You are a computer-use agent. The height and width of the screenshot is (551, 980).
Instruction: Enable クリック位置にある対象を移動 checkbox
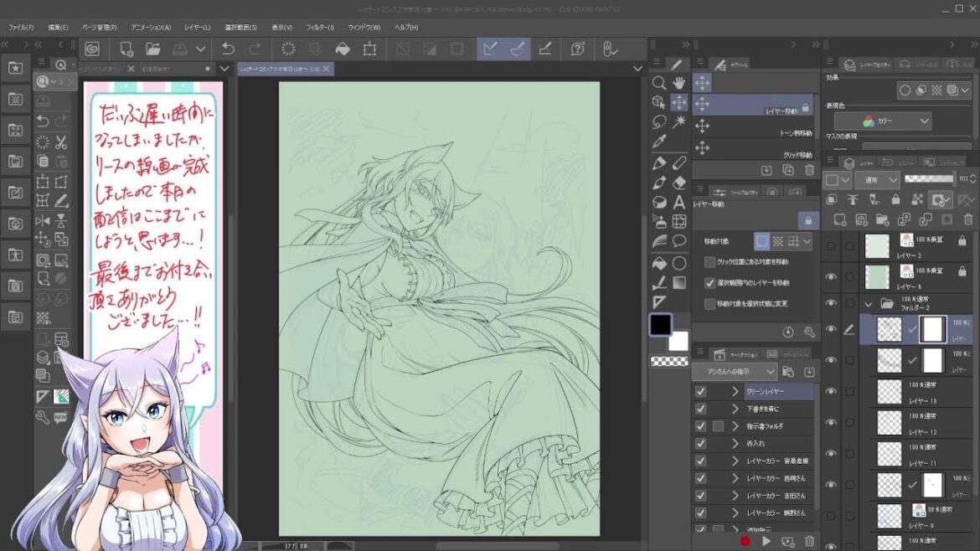pos(709,262)
